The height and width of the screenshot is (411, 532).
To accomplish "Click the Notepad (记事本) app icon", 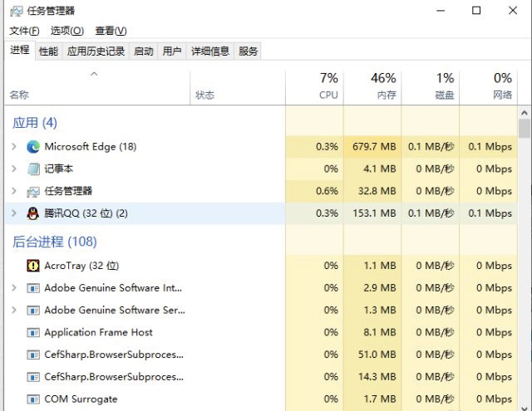I will tap(33, 169).
